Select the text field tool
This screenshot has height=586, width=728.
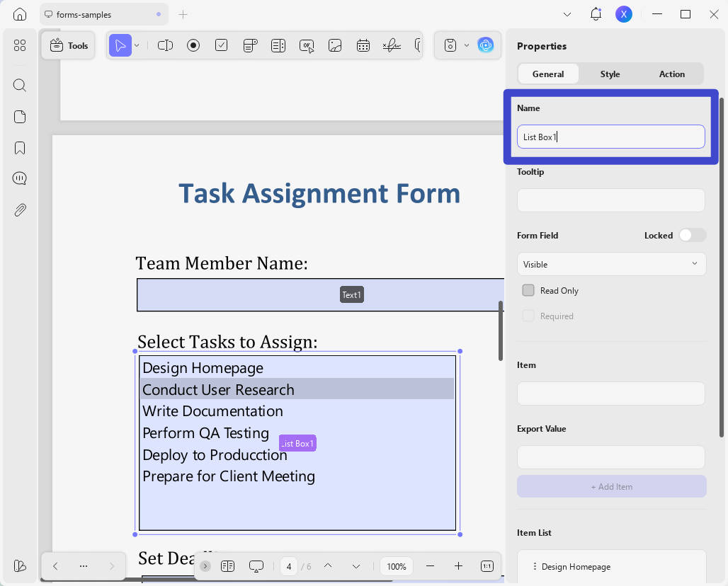point(165,45)
